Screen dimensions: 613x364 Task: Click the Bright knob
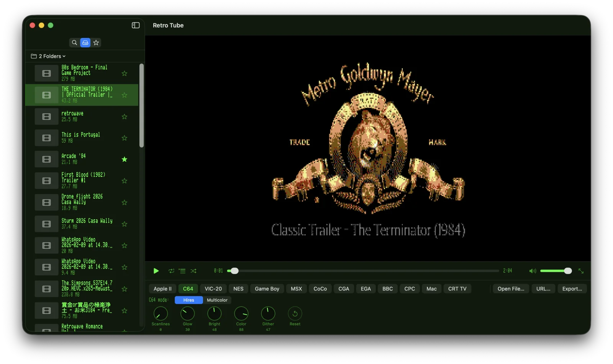[x=214, y=314]
